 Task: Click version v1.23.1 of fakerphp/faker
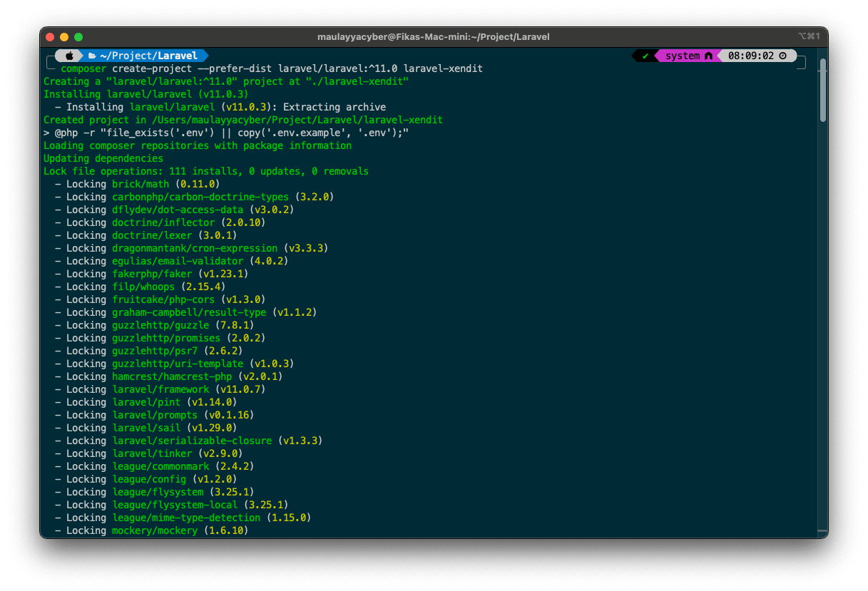(223, 274)
